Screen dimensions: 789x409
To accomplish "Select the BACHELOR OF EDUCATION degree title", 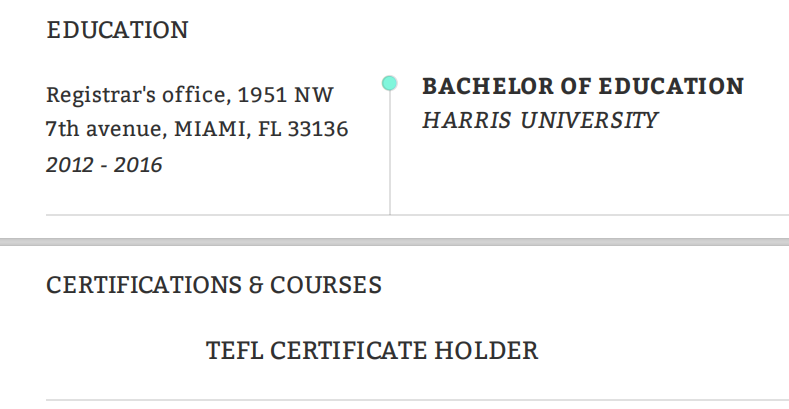I will click(x=583, y=86).
